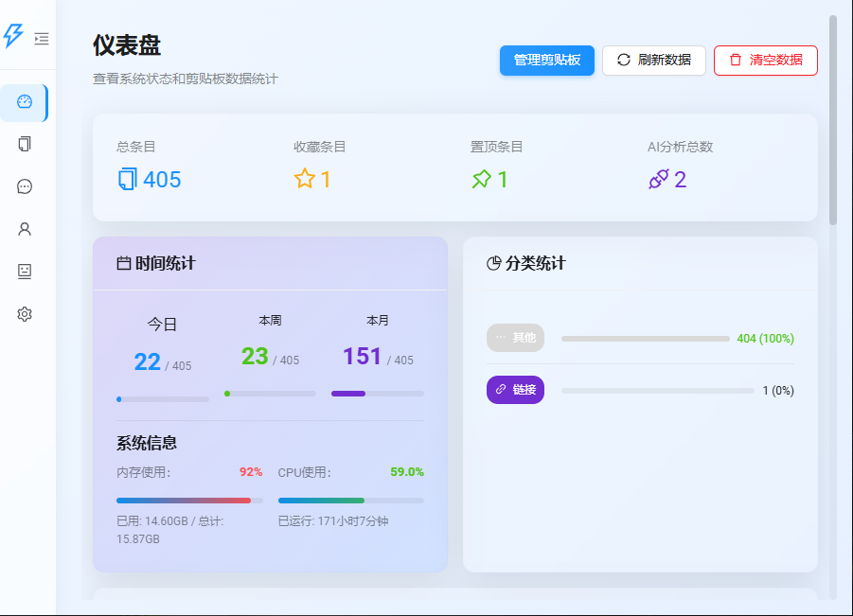Click the purple plug icon under AI分析总数

pos(658,179)
